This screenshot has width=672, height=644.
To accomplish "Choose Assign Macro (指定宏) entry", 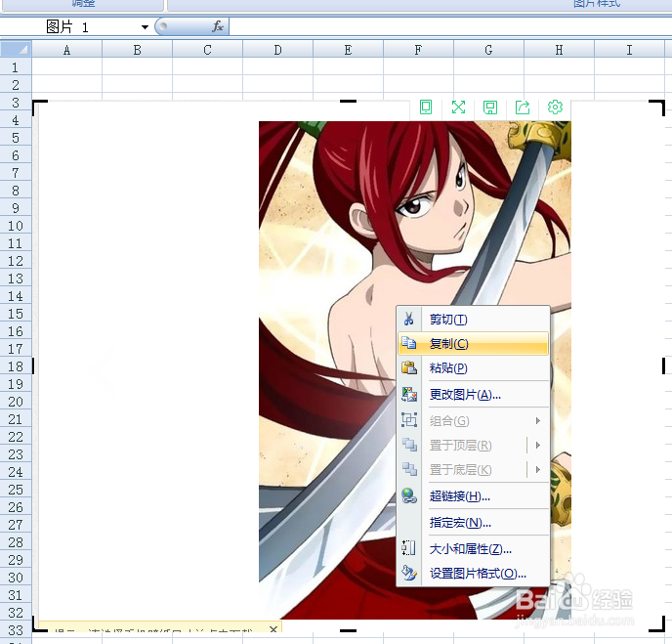I will (x=473, y=523).
